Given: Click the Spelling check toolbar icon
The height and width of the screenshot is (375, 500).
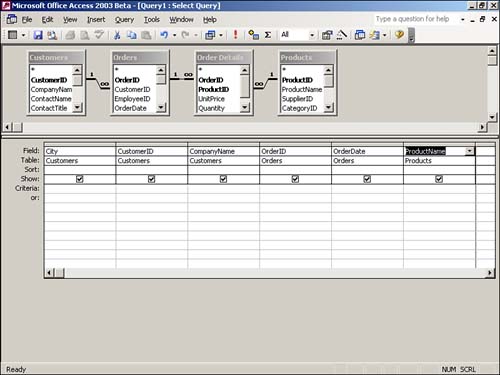Looking at the screenshot, I should coord(99,35).
